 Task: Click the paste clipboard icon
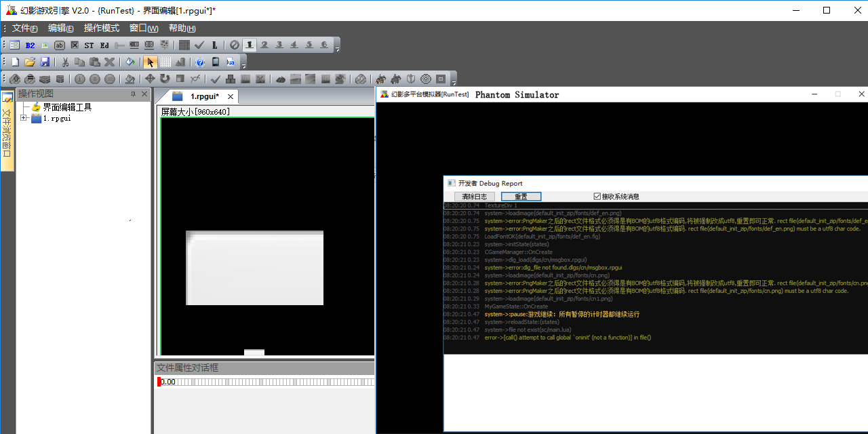[95, 62]
